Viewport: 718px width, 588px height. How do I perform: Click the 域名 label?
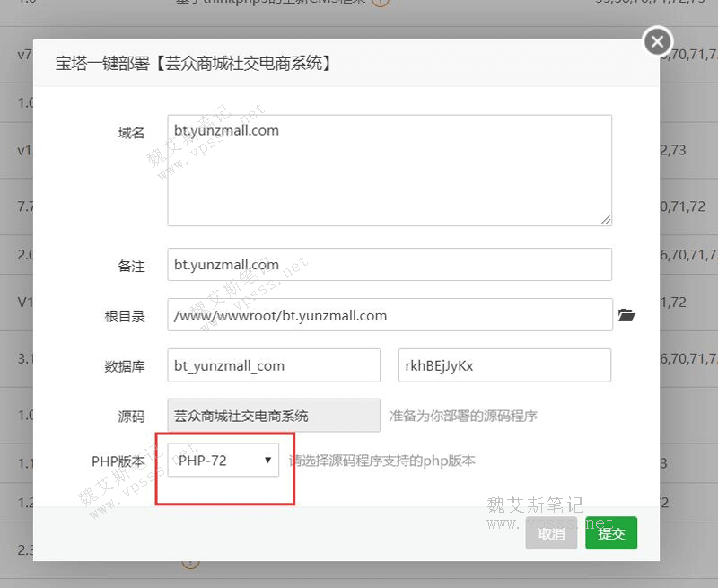(131, 133)
